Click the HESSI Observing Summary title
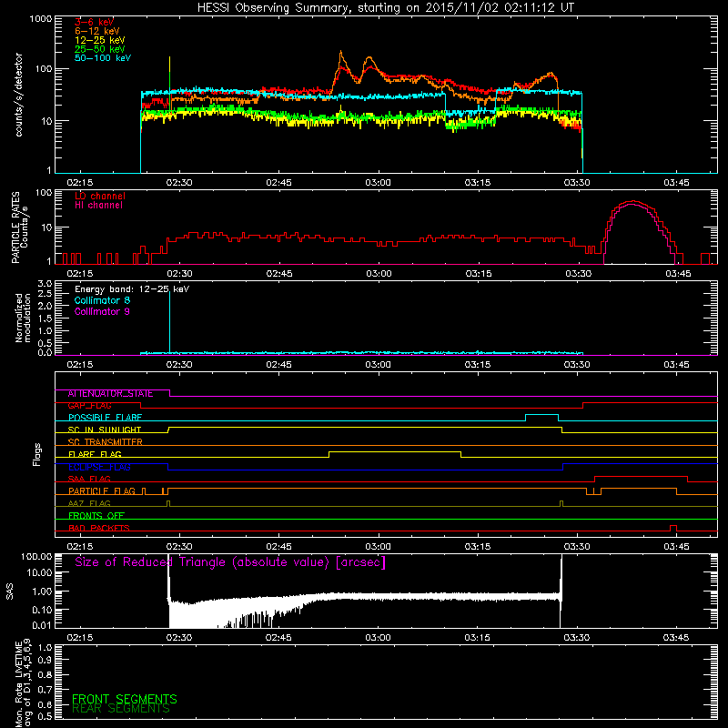This screenshot has height=728, width=728. 385,8
